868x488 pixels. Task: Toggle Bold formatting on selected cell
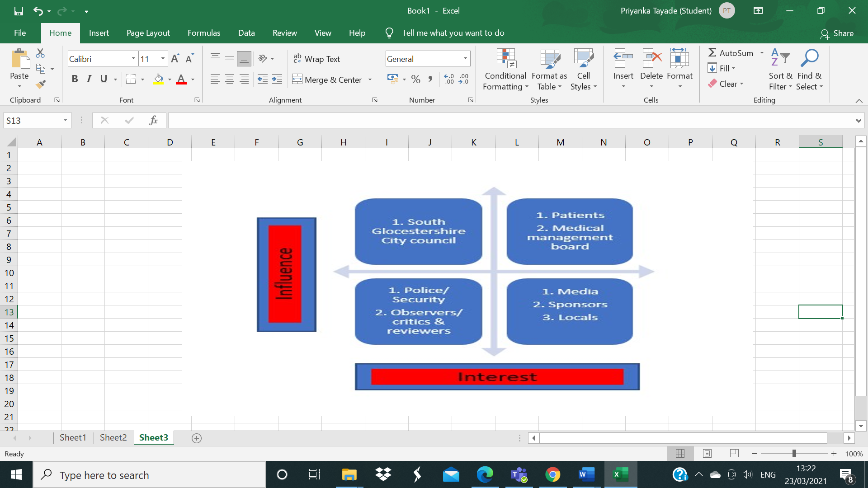click(75, 78)
